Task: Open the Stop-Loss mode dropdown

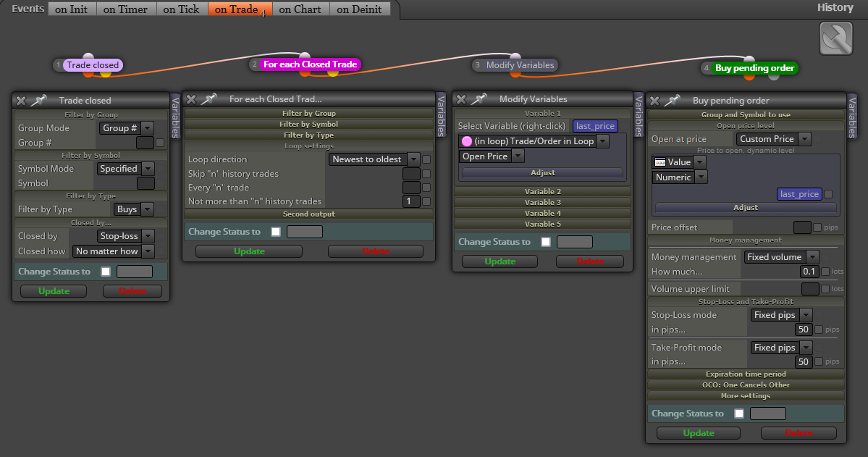Action: 781,315
